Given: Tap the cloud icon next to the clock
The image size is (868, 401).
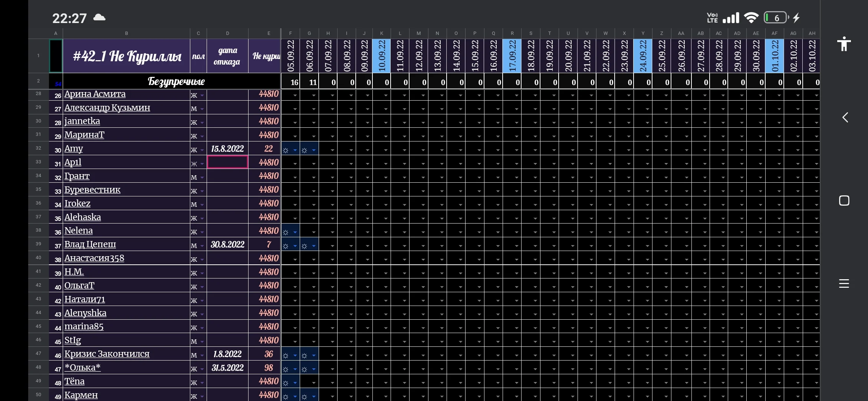Looking at the screenshot, I should (x=99, y=17).
